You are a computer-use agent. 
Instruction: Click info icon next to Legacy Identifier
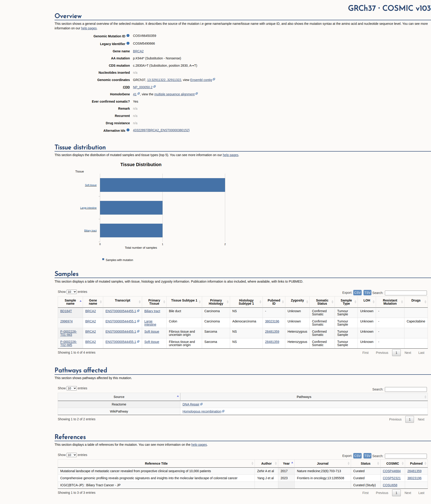pos(128,43)
